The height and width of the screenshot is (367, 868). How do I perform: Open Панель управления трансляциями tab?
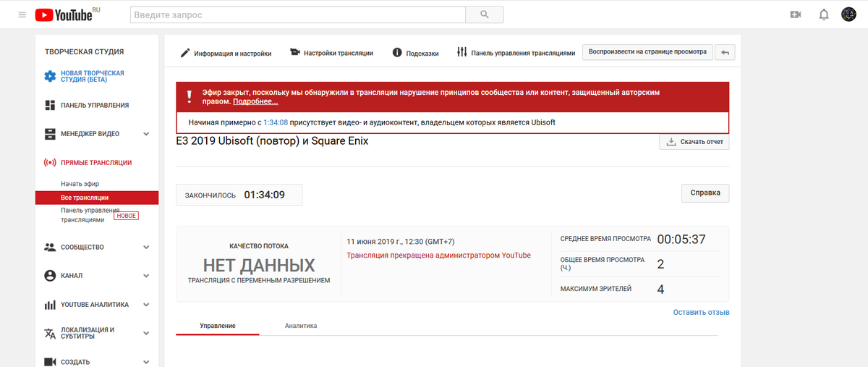pyautogui.click(x=516, y=53)
